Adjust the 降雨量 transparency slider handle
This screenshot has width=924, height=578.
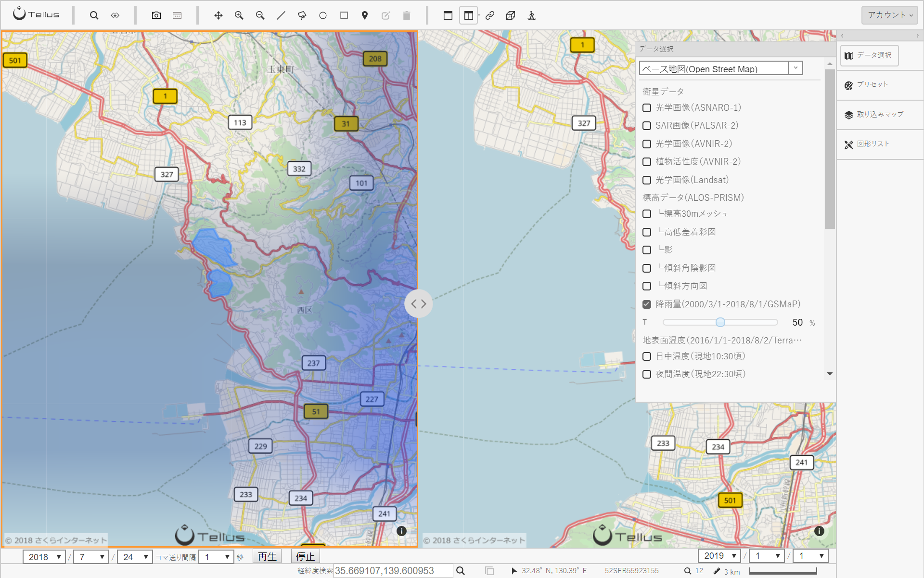(720, 322)
